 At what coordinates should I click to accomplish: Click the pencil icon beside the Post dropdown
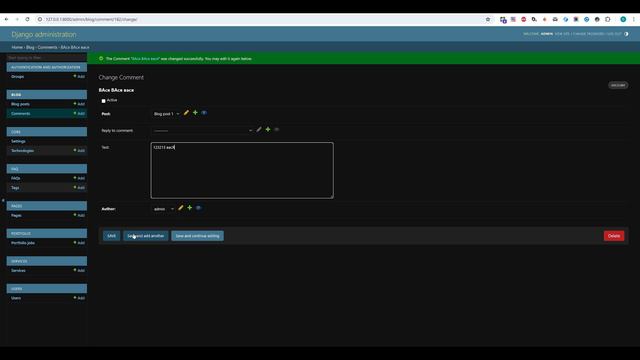(186, 113)
